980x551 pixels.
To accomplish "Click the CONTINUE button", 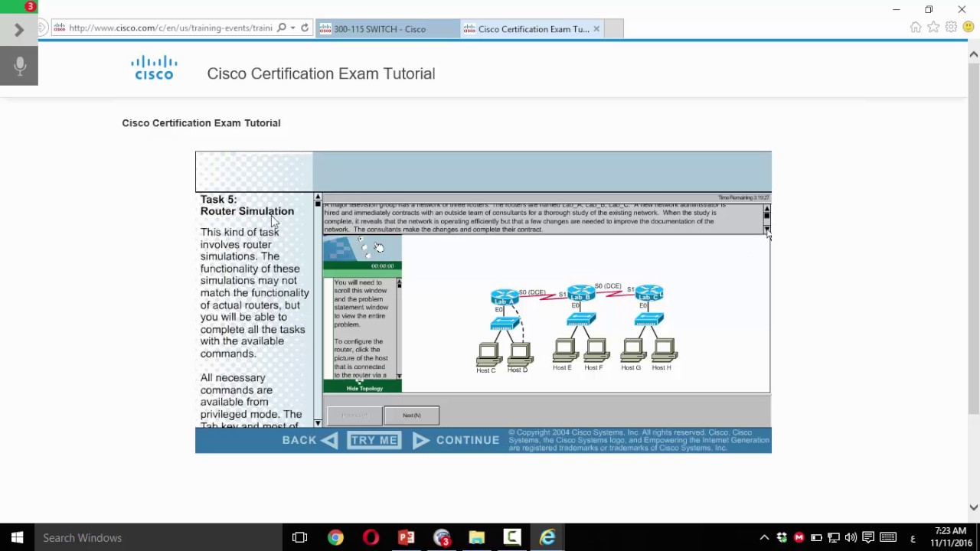I will tap(456, 440).
